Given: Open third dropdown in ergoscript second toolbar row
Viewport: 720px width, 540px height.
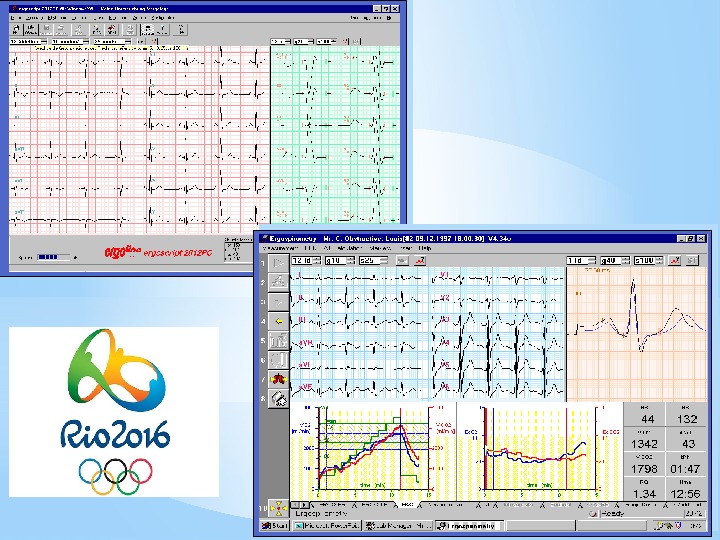Looking at the screenshot, I should pos(112,41).
